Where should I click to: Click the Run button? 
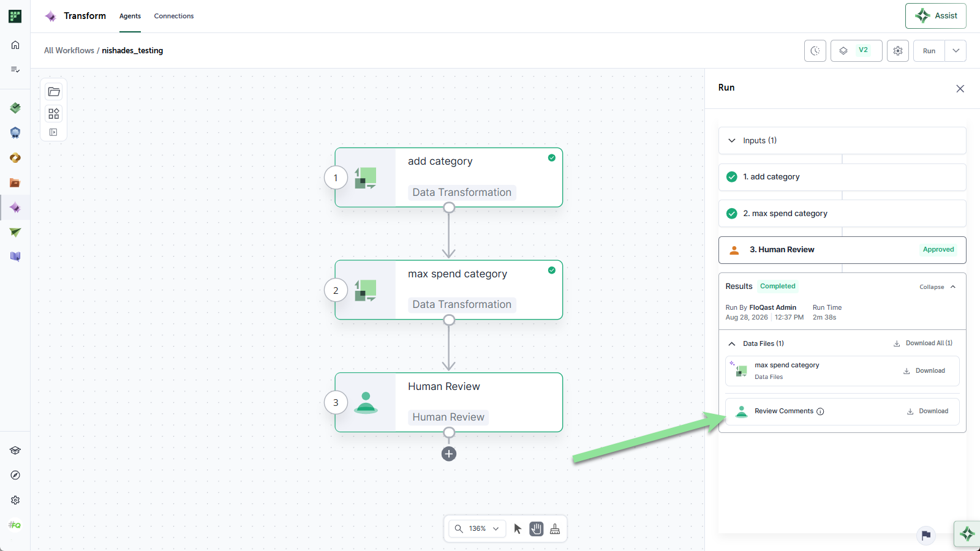(x=929, y=51)
